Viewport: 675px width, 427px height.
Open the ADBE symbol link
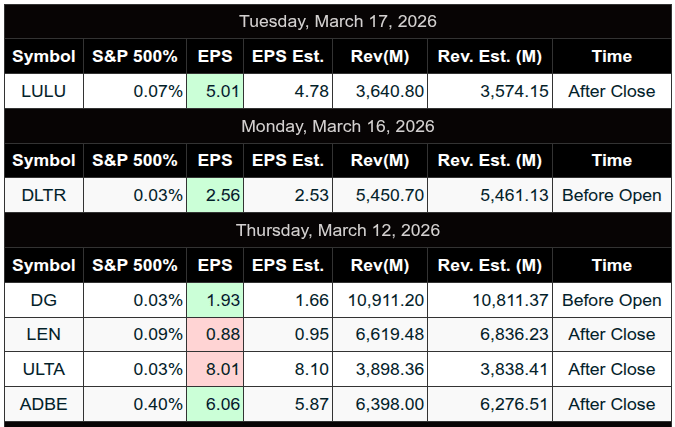[44, 404]
